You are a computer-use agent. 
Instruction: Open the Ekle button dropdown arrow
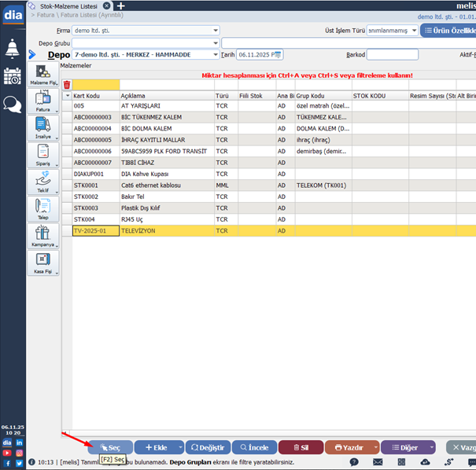(180, 447)
